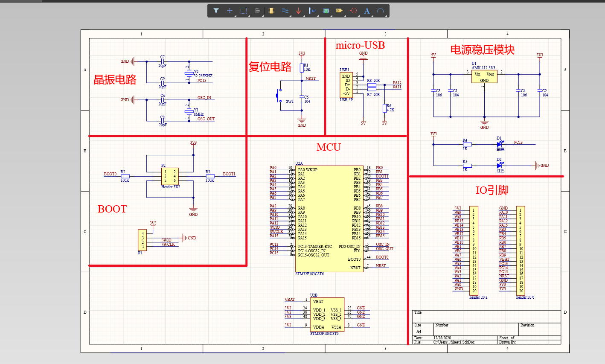Activate the place wire tool
This screenshot has width=605, height=364.
(x=285, y=11)
